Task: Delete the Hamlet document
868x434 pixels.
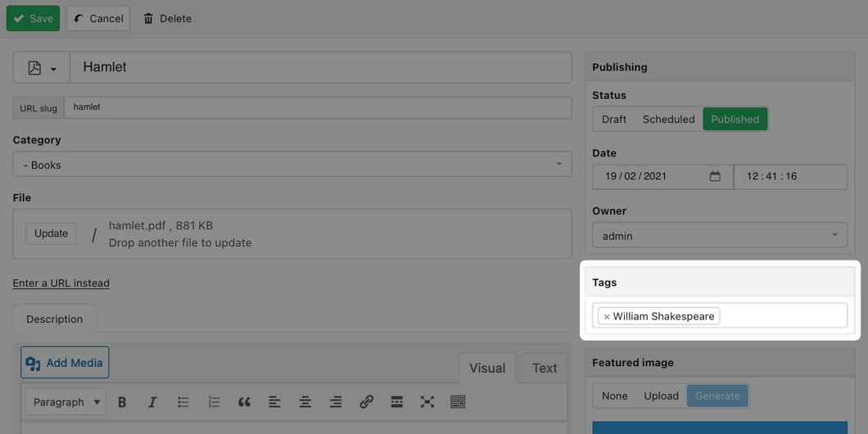Action: (x=167, y=18)
